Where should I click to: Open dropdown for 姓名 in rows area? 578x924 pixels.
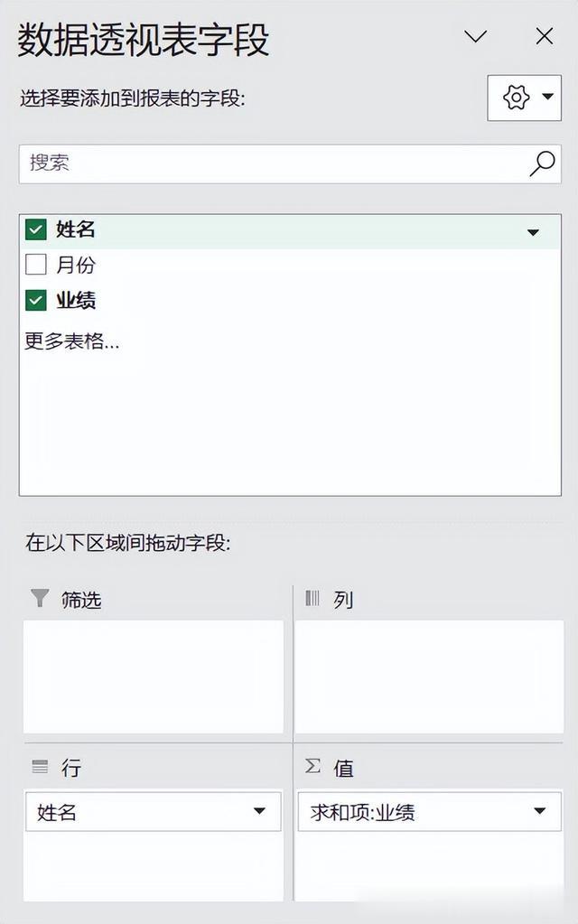(x=259, y=811)
